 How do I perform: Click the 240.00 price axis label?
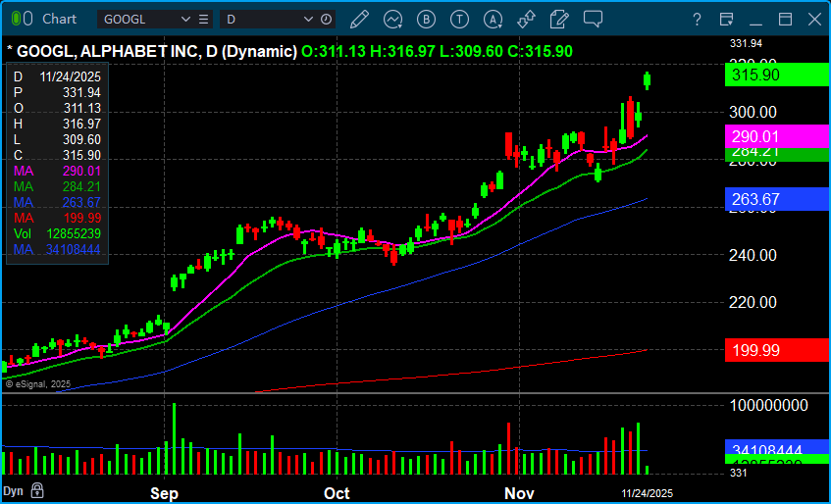pyautogui.click(x=753, y=255)
